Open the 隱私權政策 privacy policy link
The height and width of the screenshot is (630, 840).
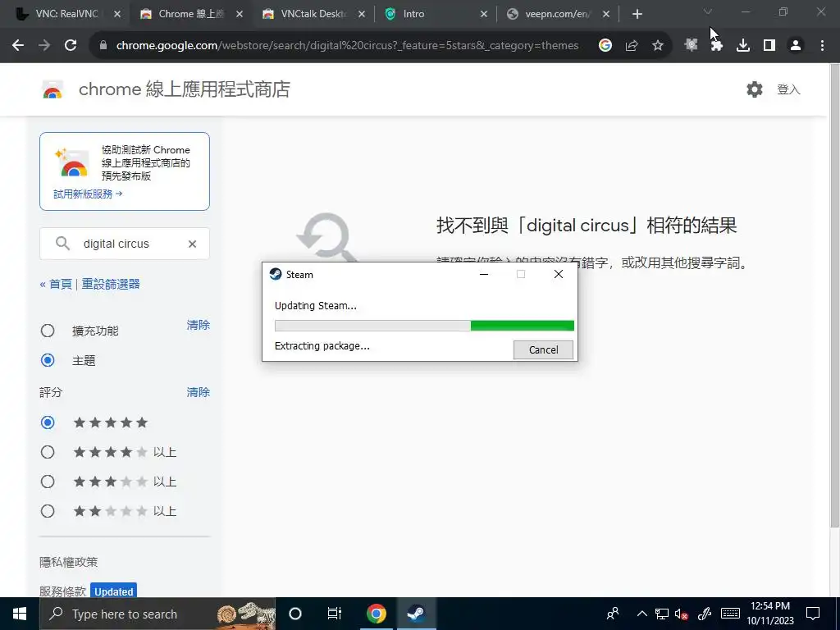tap(69, 562)
